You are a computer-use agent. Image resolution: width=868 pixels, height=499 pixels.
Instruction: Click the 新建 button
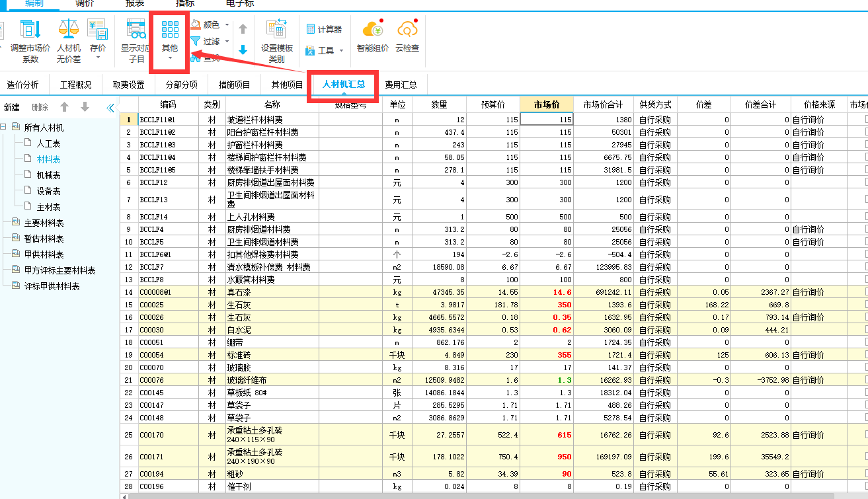12,108
